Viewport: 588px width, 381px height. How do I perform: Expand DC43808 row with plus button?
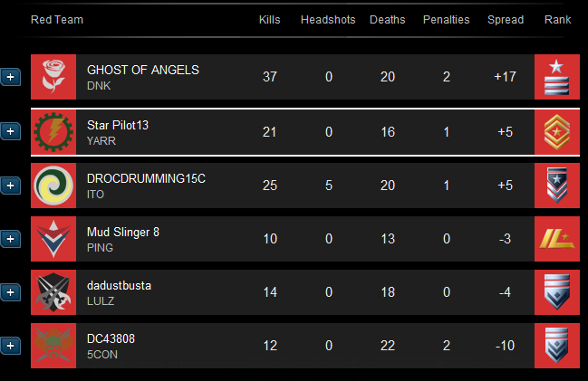coord(10,346)
